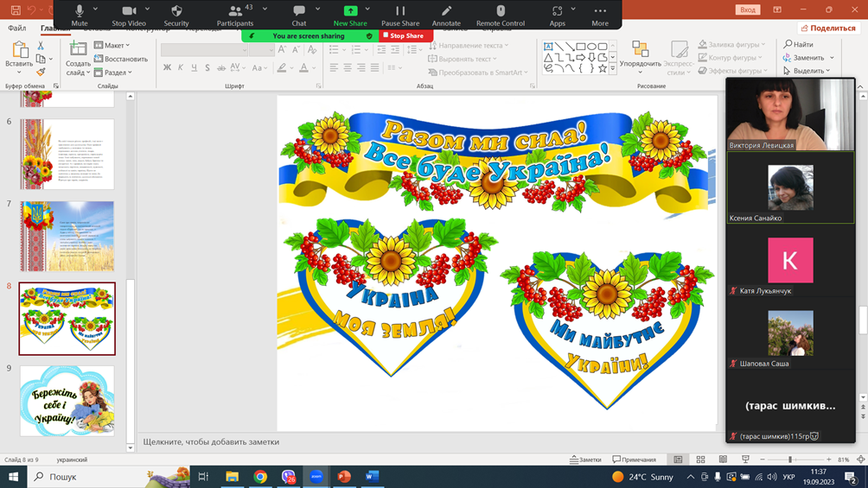Switch to reading view

(723, 459)
